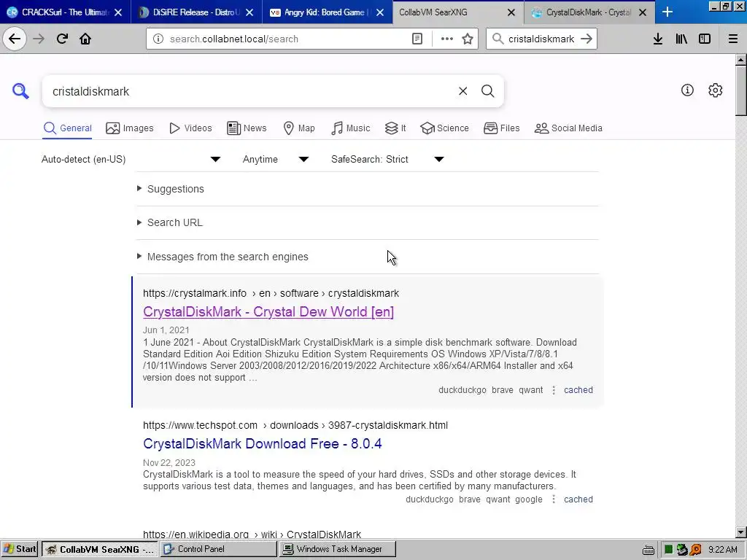The width and height of the screenshot is (747, 560).
Task: Select the Files search category
Action: point(502,128)
